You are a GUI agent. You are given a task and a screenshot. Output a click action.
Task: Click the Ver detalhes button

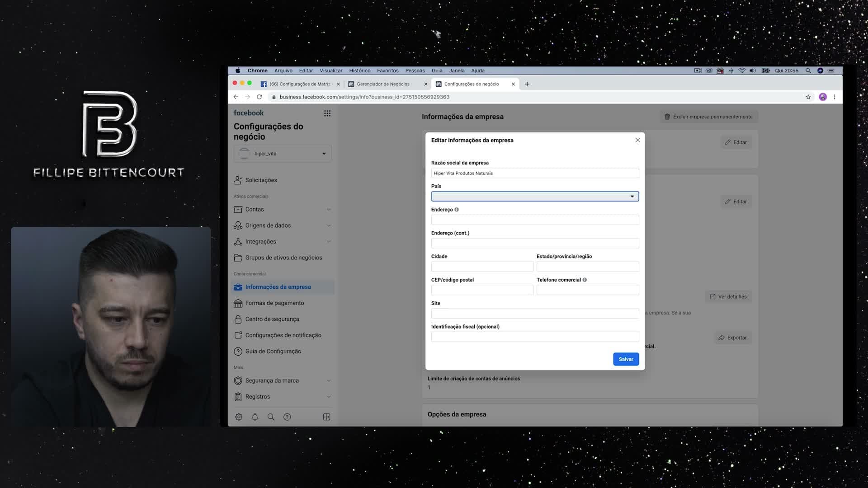728,297
